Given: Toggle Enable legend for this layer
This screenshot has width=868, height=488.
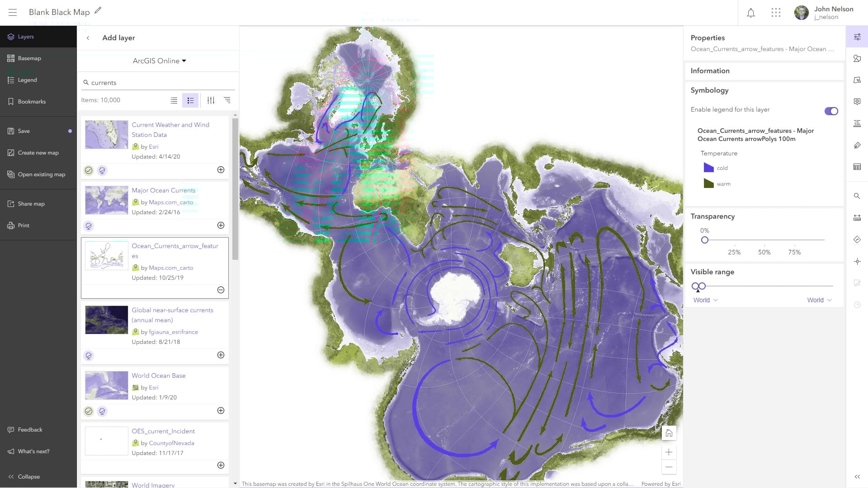Looking at the screenshot, I should click(831, 111).
